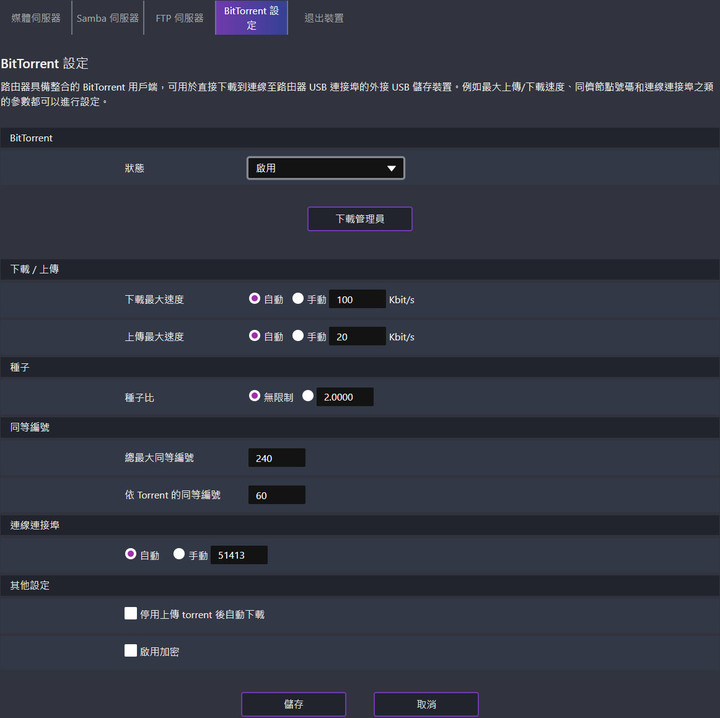
Task: Open the 狀態 dropdown showing 啟用
Action: (326, 168)
